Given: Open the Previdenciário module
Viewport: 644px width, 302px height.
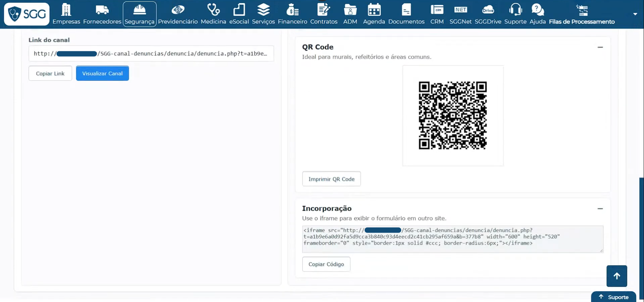Looking at the screenshot, I should tap(178, 14).
